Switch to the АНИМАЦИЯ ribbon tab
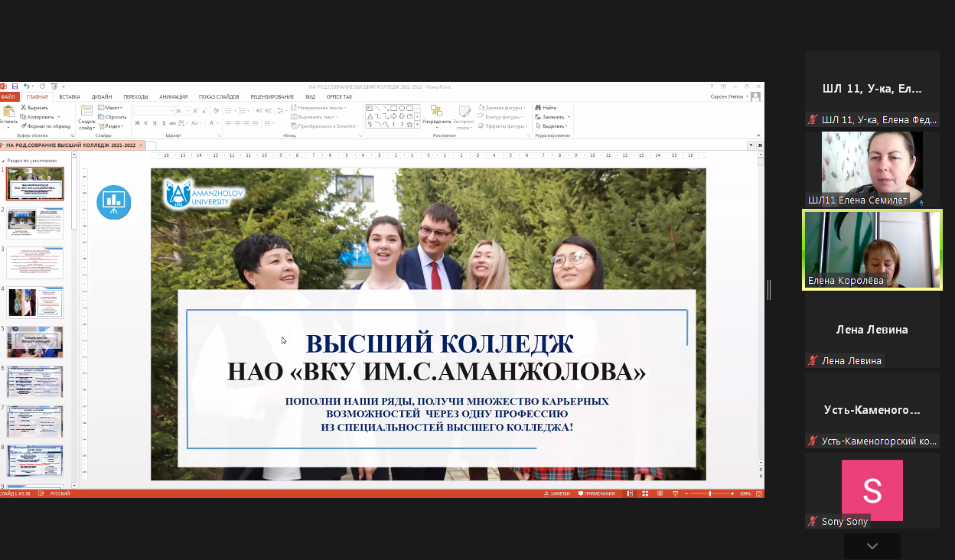This screenshot has width=955, height=560. pyautogui.click(x=173, y=97)
